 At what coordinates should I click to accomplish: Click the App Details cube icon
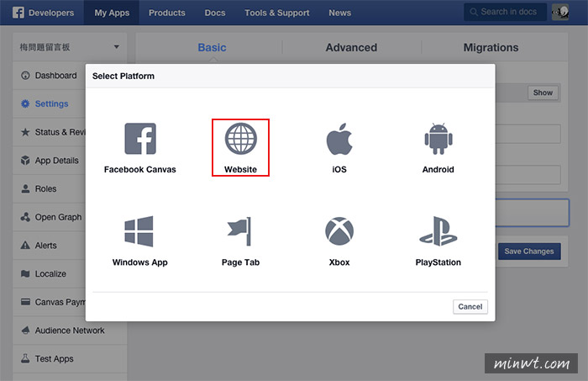pyautogui.click(x=25, y=161)
